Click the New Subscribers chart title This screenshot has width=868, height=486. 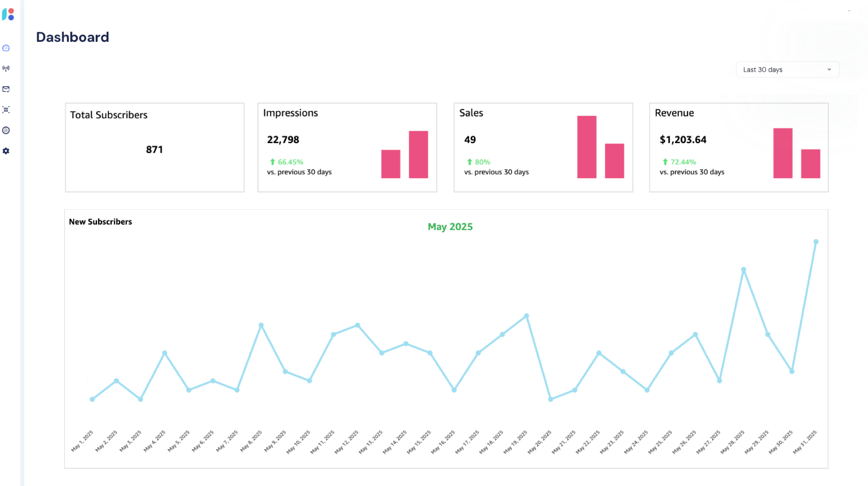[x=100, y=222]
